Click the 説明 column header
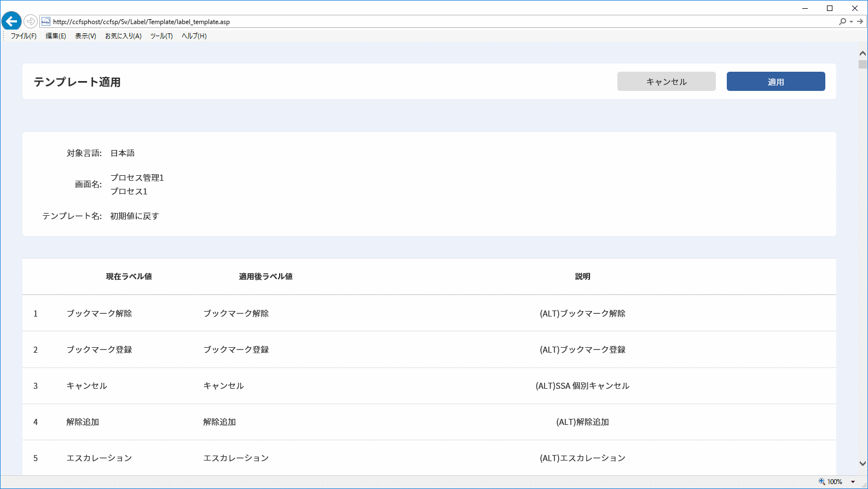Screen dimensions: 868x489 583,277
